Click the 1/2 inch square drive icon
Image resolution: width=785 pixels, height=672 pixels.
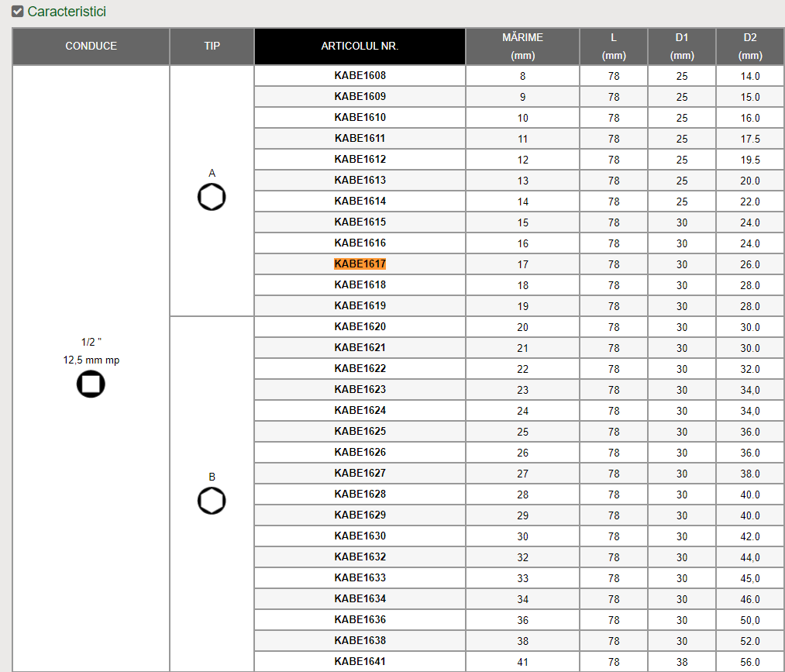pos(91,384)
